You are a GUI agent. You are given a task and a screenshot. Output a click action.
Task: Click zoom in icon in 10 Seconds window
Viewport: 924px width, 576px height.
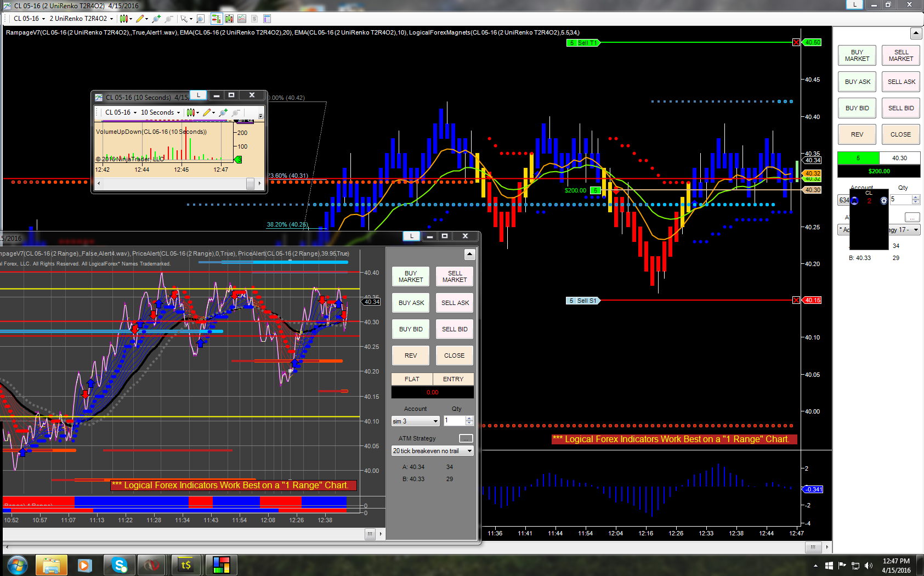[x=223, y=112]
